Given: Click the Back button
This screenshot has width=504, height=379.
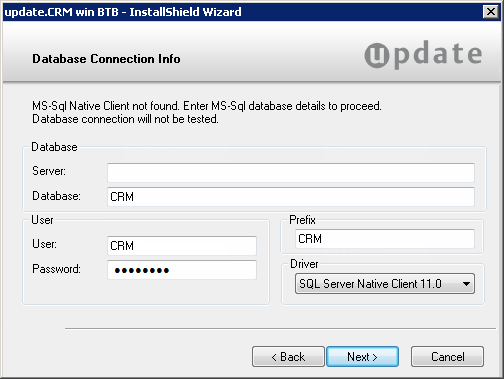Looking at the screenshot, I should [x=288, y=357].
